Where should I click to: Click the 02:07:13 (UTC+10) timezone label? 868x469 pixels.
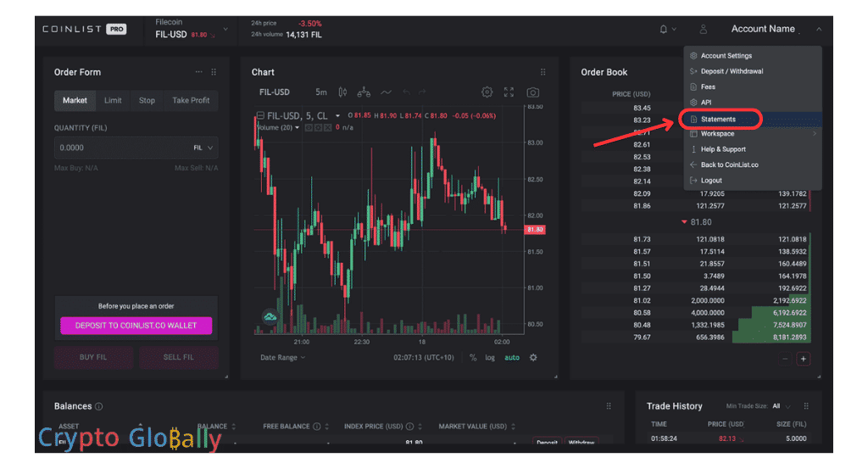(x=424, y=358)
